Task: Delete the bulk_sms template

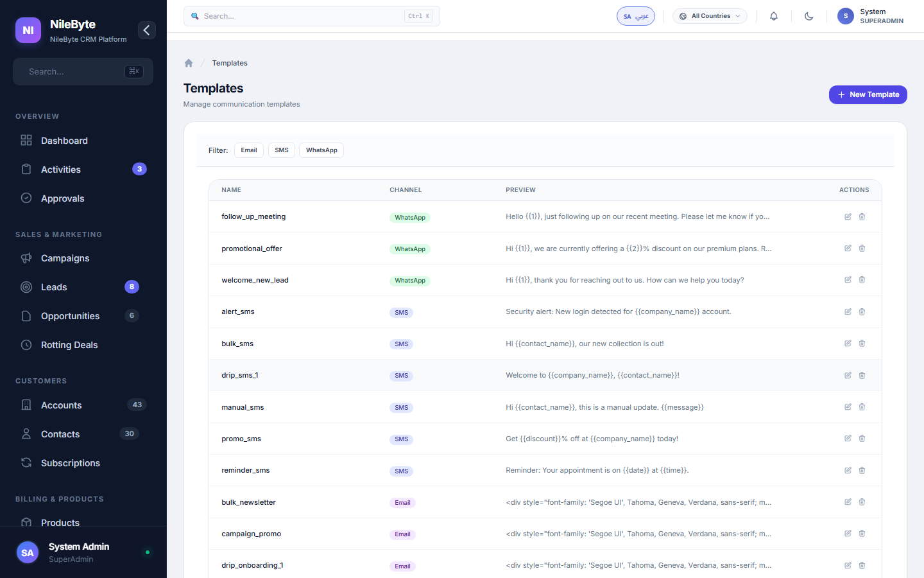Action: [862, 344]
